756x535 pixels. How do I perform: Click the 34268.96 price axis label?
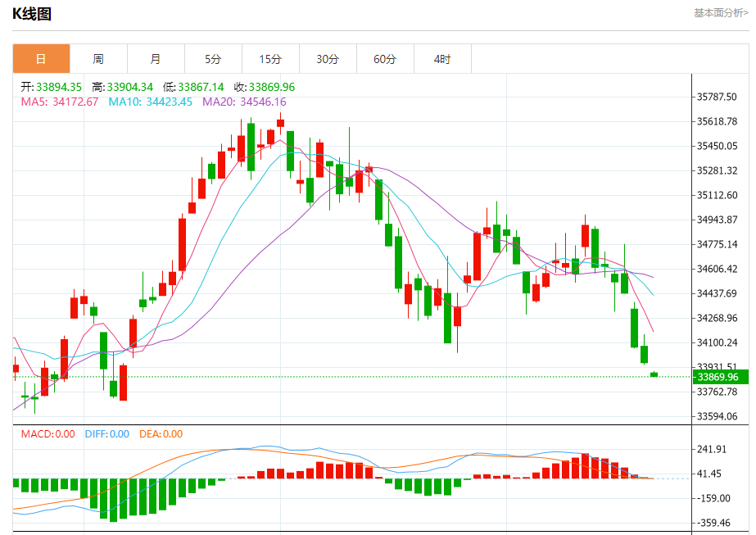[x=717, y=319]
